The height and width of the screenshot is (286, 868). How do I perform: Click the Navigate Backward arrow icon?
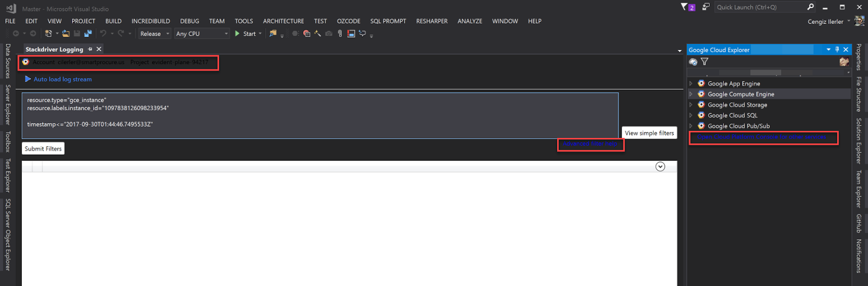16,34
